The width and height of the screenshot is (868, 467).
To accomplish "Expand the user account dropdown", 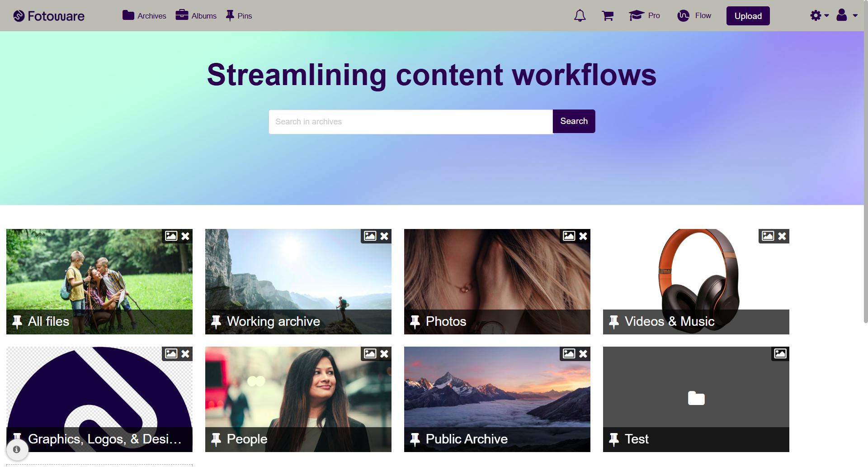I will click(847, 16).
